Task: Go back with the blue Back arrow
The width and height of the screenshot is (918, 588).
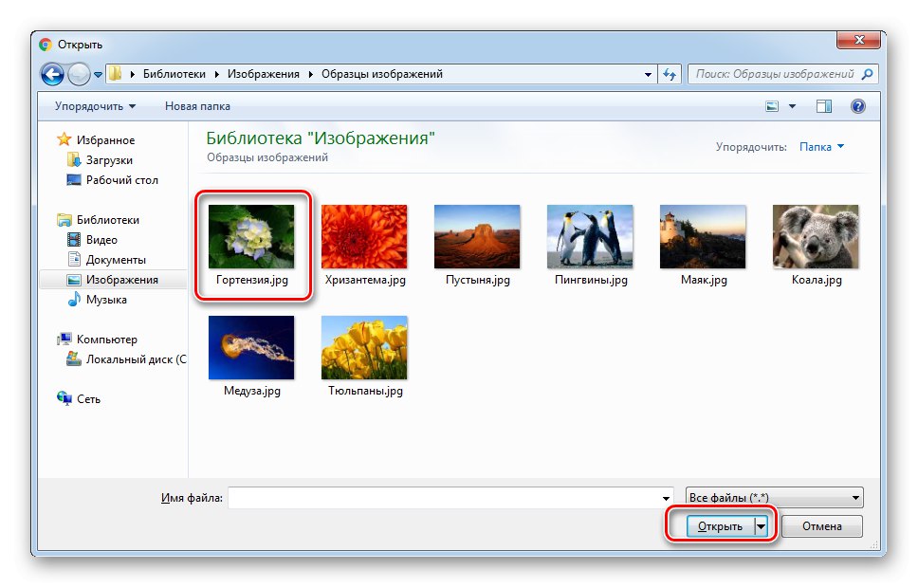Action: point(52,74)
